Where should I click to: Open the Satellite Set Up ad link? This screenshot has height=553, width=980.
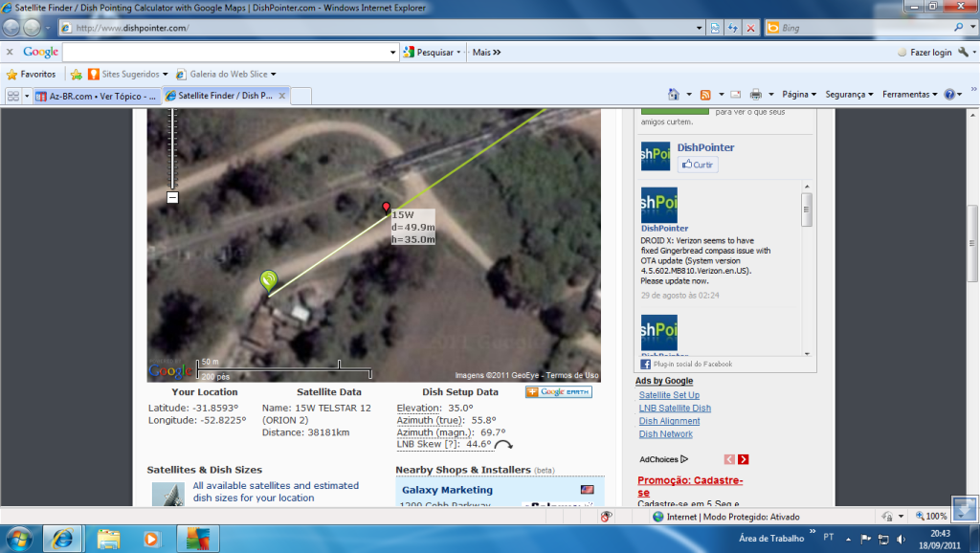tap(669, 395)
